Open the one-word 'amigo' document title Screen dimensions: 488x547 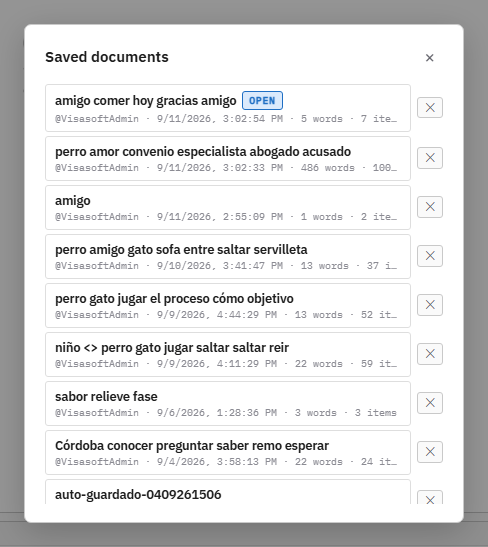(73, 201)
